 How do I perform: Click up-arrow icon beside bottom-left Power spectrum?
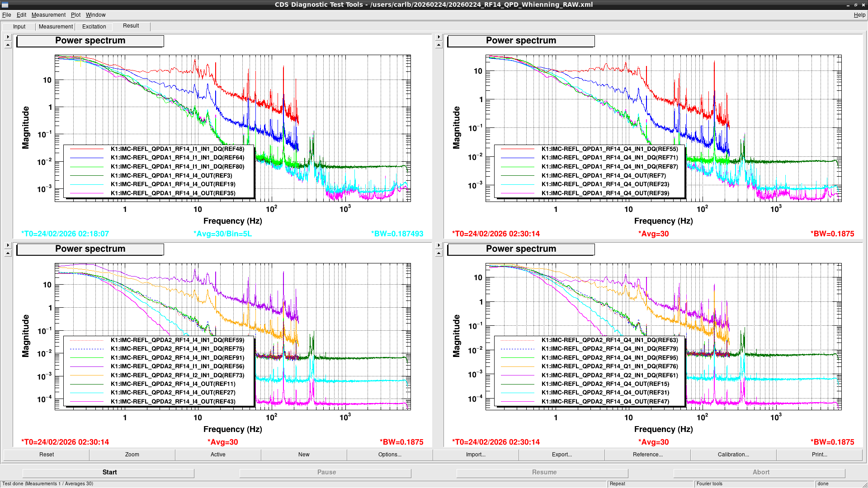coord(8,253)
